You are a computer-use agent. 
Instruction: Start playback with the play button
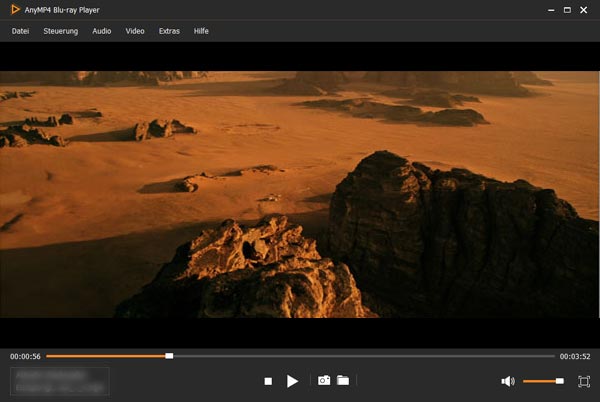point(292,381)
